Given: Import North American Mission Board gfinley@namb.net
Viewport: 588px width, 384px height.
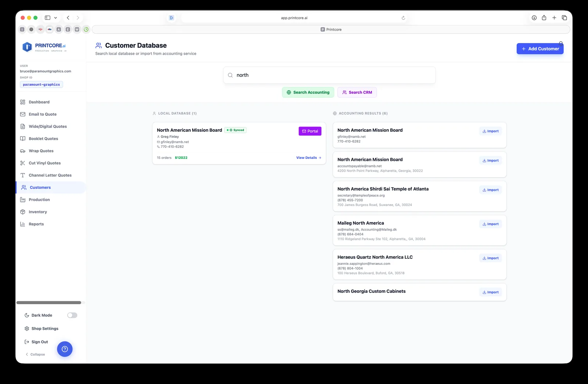Looking at the screenshot, I should (491, 131).
